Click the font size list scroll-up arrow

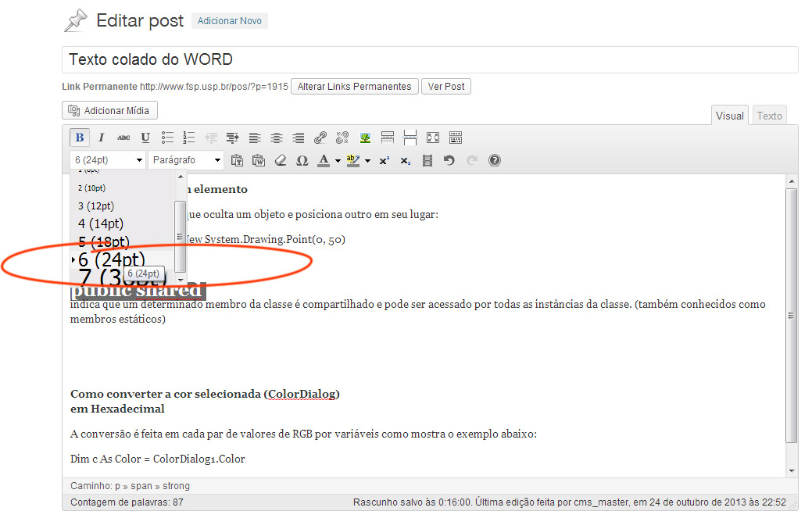[x=181, y=177]
